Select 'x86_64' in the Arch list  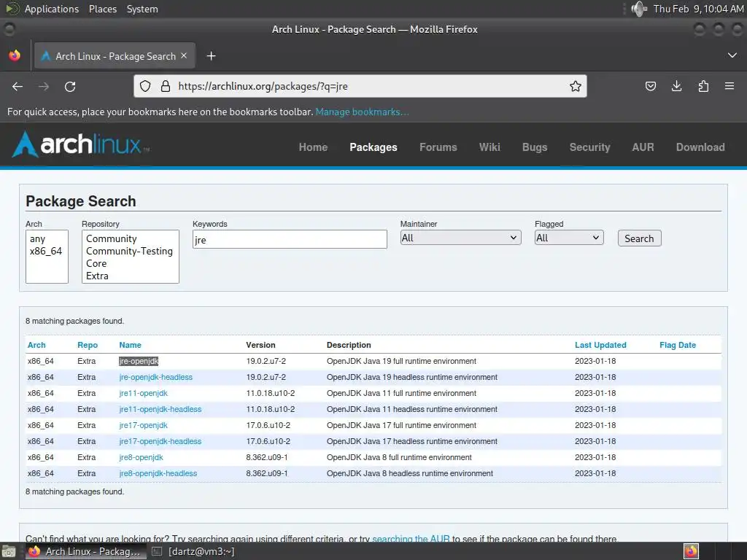pyautogui.click(x=46, y=251)
